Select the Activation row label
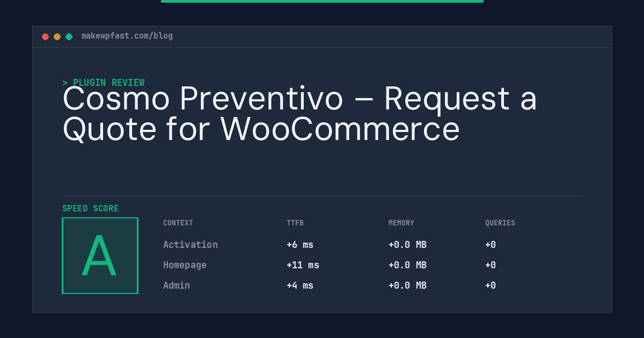 click(191, 245)
